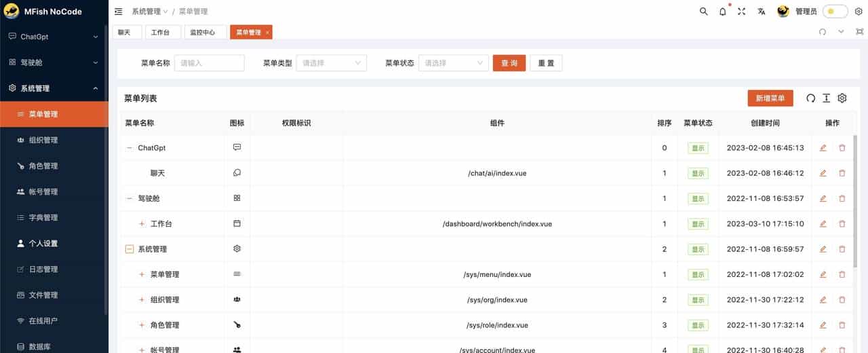Open the tab bar dropdown chevron
868x353 pixels.
click(x=841, y=32)
